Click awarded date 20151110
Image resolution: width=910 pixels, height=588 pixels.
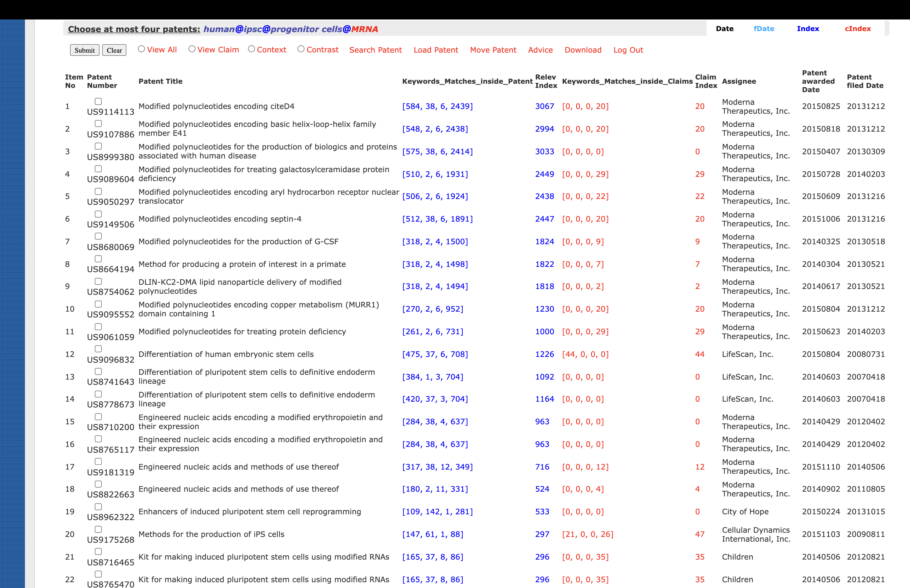[821, 467]
